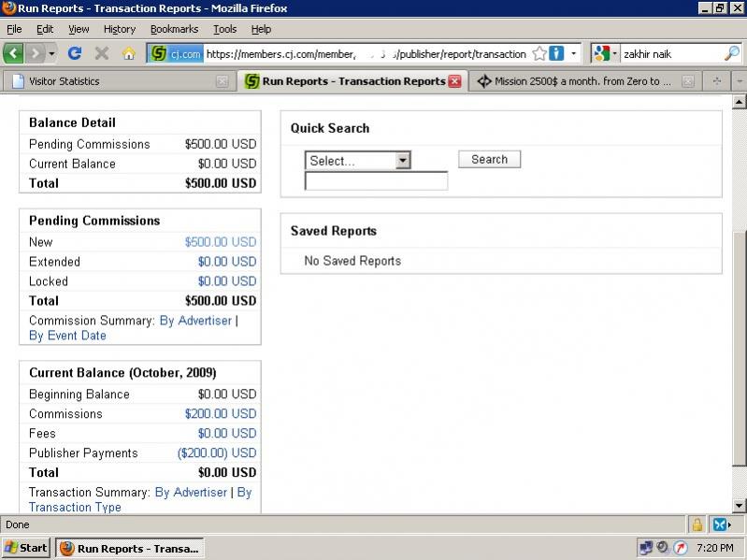Open the Tools menu

[225, 30]
